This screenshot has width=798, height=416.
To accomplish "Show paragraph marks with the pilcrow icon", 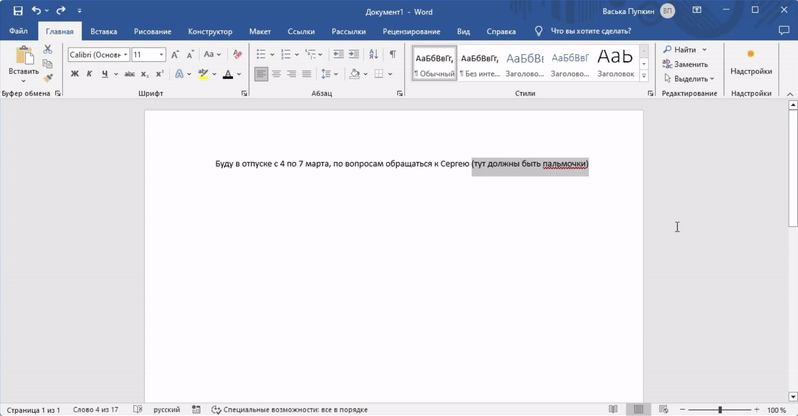I will click(392, 54).
